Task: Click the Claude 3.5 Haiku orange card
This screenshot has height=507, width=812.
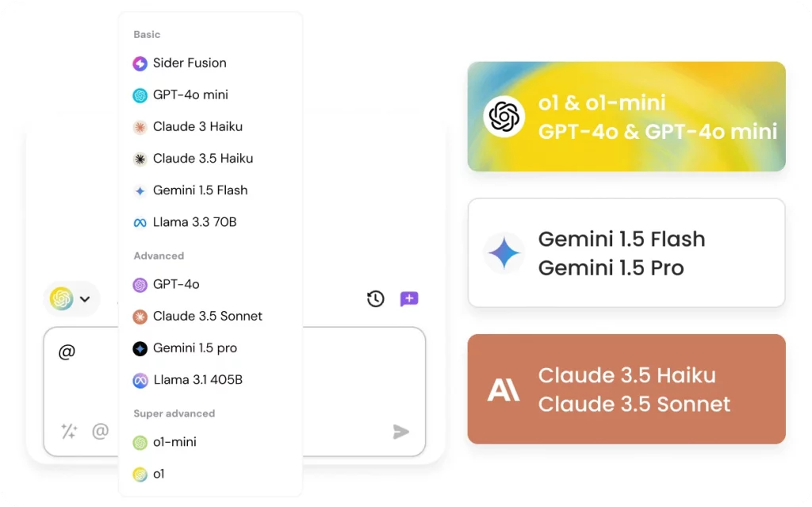Action: 626,389
